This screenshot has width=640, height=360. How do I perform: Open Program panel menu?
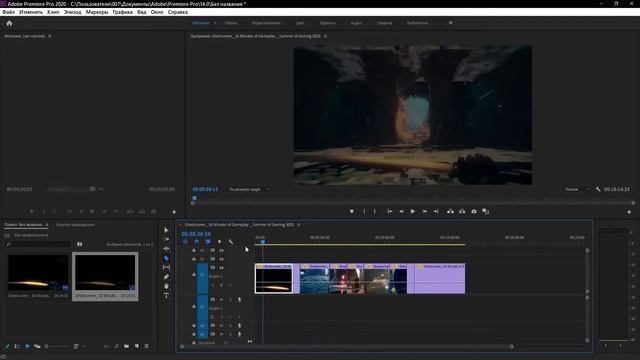(x=325, y=36)
